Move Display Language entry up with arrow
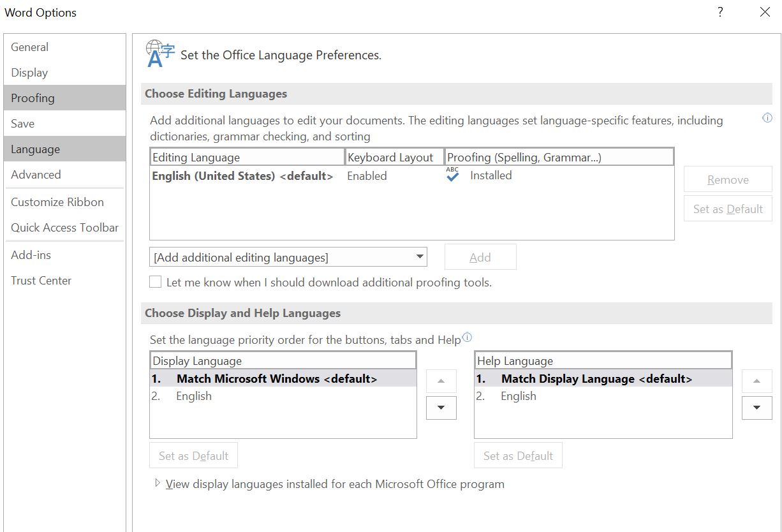The width and height of the screenshot is (782, 532). tap(441, 381)
